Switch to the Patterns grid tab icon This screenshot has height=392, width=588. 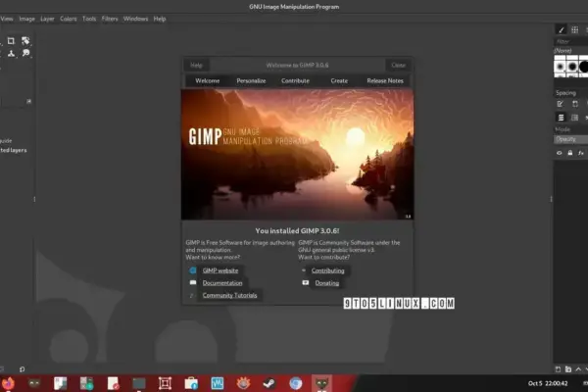point(574,29)
